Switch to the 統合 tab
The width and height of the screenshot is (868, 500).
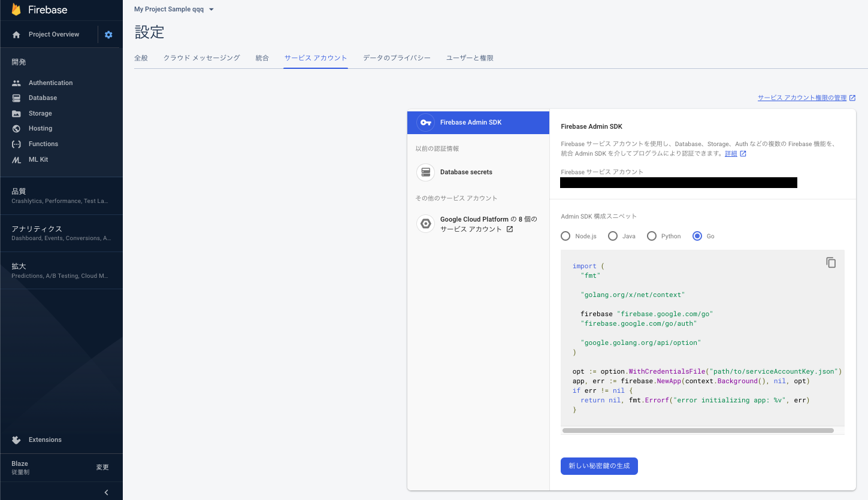pyautogui.click(x=262, y=58)
